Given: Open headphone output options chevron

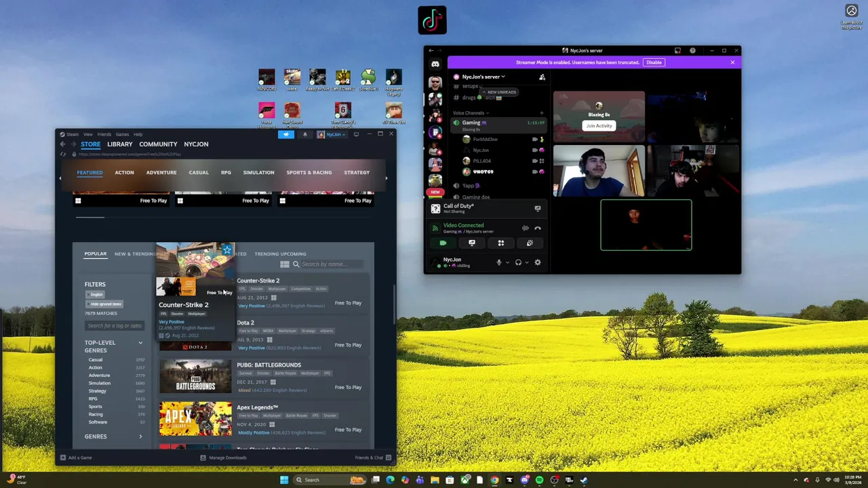Looking at the screenshot, I should (526, 262).
